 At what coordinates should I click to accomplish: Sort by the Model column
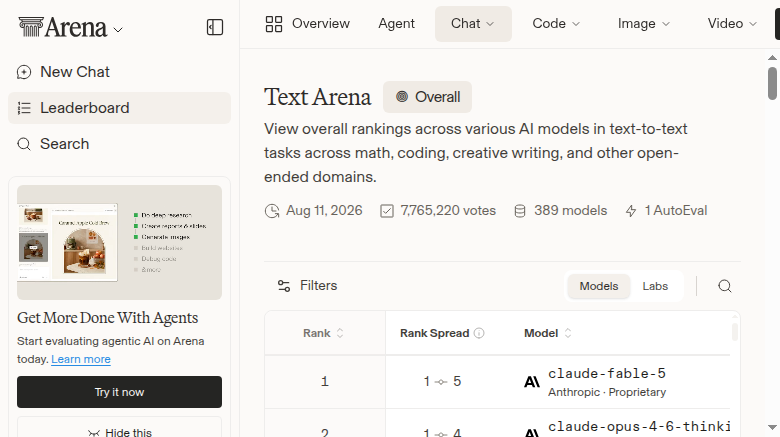coord(548,333)
